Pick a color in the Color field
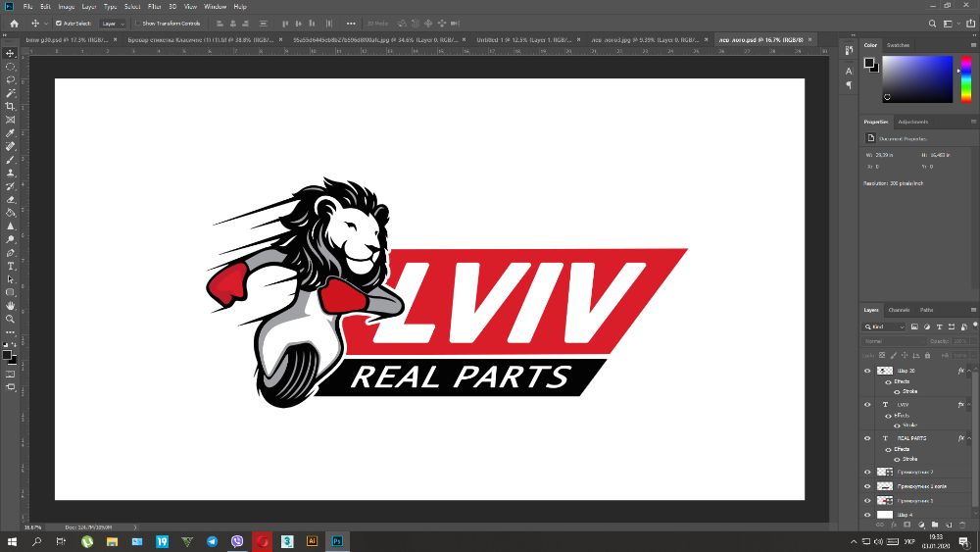The width and height of the screenshot is (980, 552). coord(917,79)
